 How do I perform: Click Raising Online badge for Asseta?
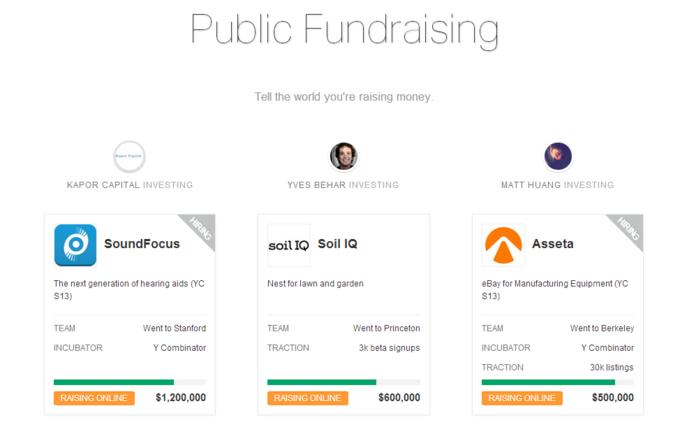click(522, 398)
